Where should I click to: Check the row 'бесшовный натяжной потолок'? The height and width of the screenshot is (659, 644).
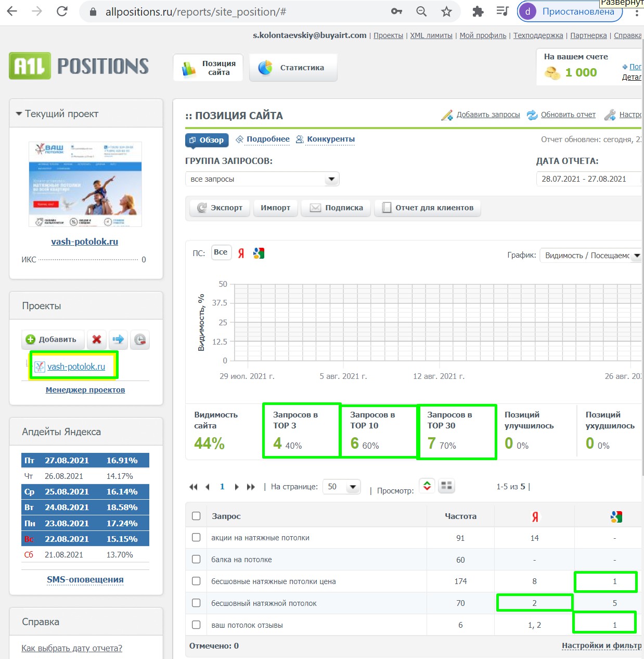(x=196, y=603)
